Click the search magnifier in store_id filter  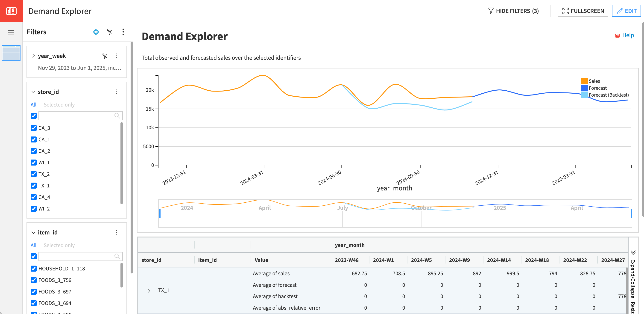(117, 116)
